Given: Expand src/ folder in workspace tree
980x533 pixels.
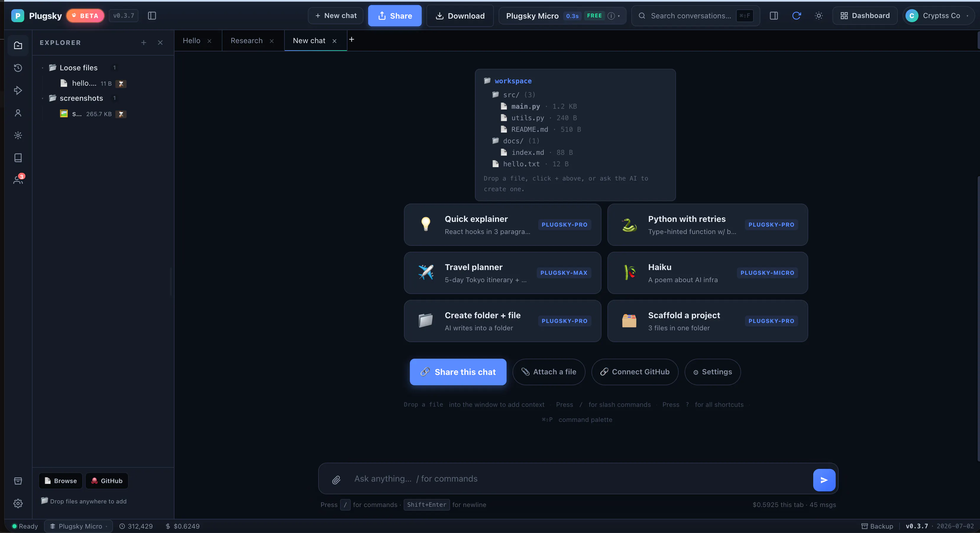Looking at the screenshot, I should click(x=514, y=95).
